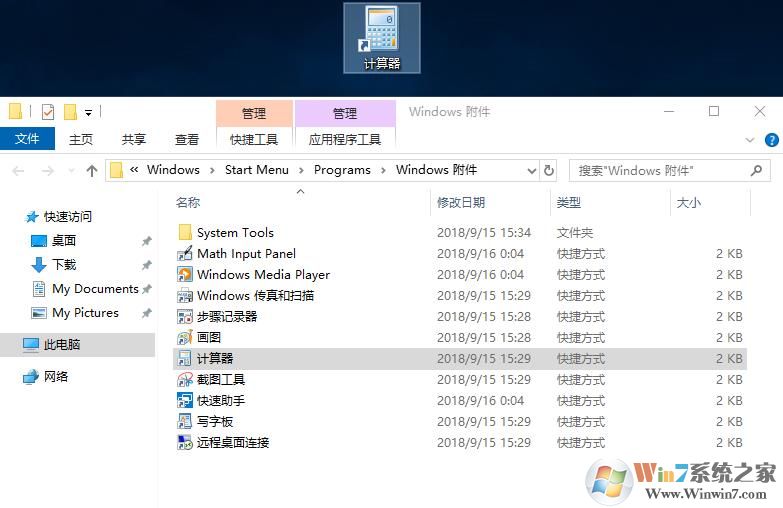
Task: Click the 截图工具 snipping tool icon
Action: [x=185, y=380]
